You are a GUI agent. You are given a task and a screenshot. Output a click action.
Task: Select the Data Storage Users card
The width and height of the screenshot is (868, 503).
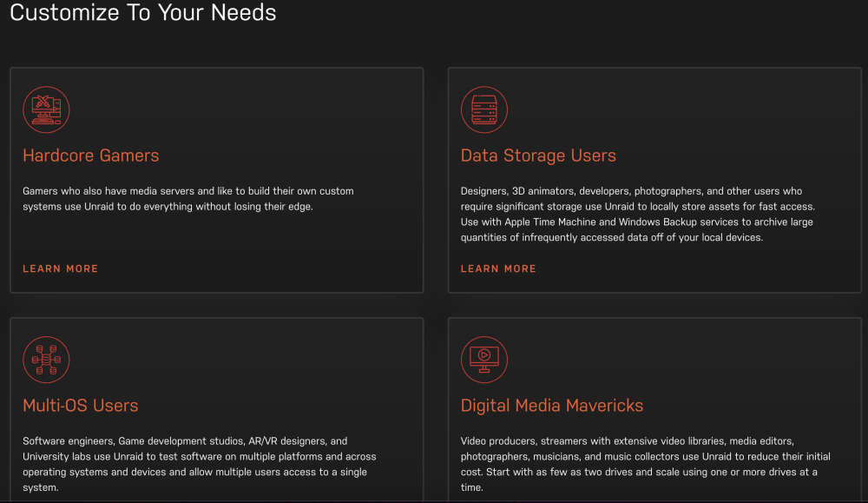[654, 180]
